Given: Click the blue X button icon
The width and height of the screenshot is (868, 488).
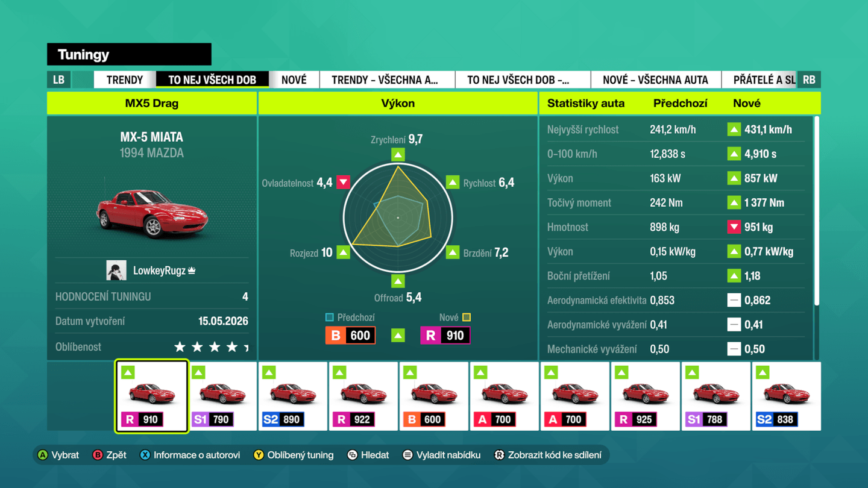Looking at the screenshot, I should [x=145, y=455].
